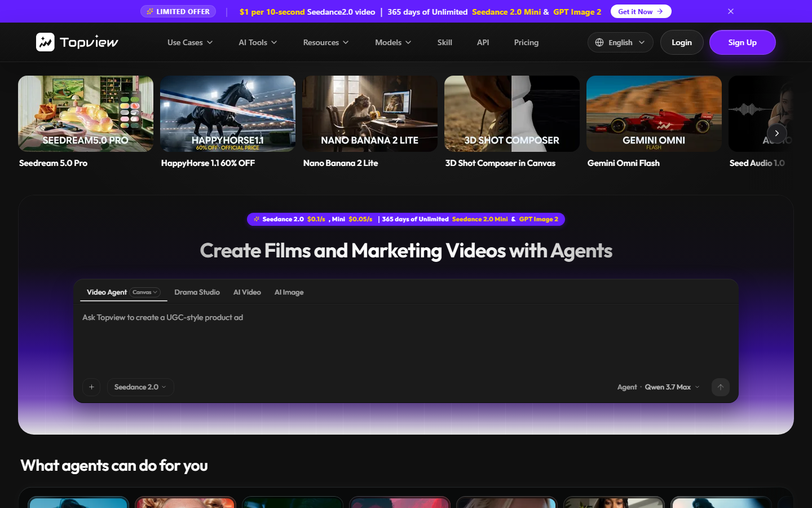Screen dimensions: 812x508
Task: Open the Agent Qwen 3.7 Max dropdown
Action: [658, 387]
